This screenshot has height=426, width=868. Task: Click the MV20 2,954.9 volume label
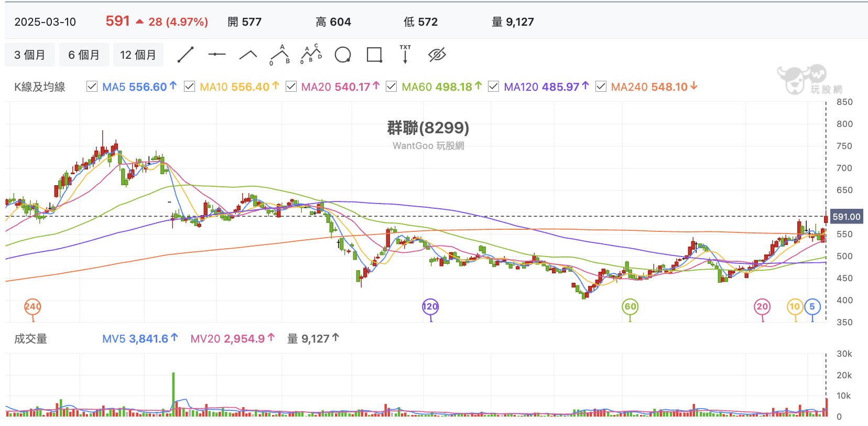(232, 338)
